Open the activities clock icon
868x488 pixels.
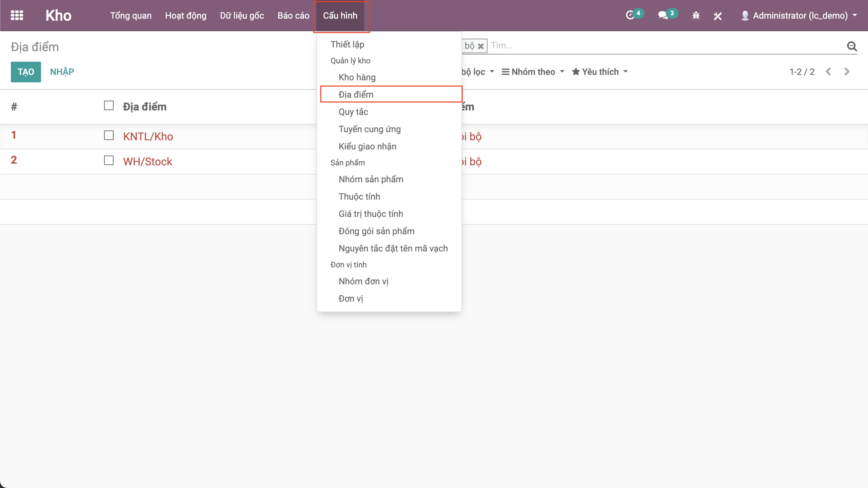pos(630,16)
